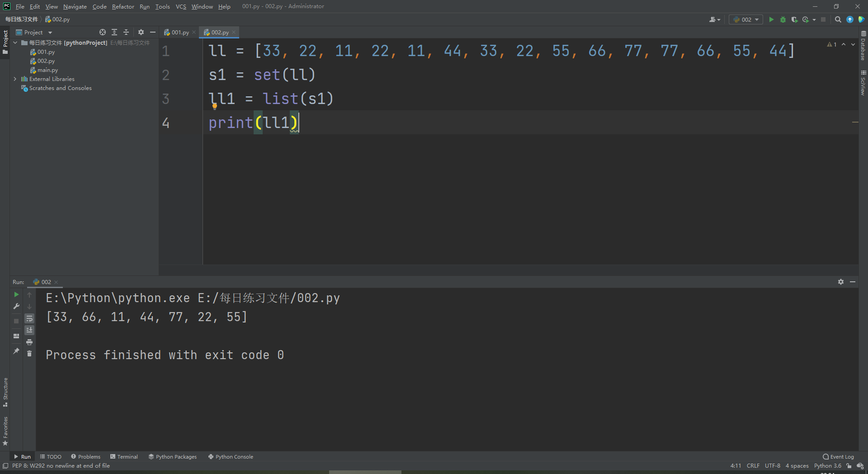Toggle scroll to end in Run console
Viewport: 868px width, 474px height.
[29, 330]
